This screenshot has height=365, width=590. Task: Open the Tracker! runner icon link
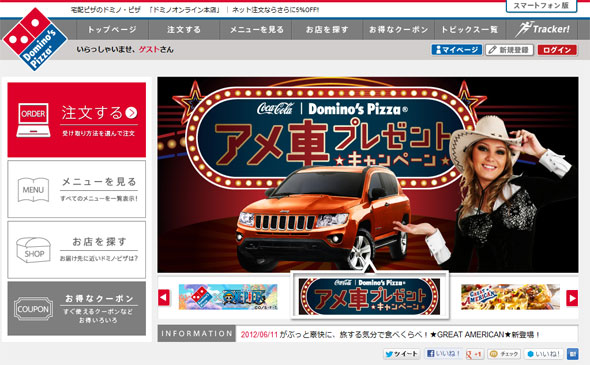542,29
